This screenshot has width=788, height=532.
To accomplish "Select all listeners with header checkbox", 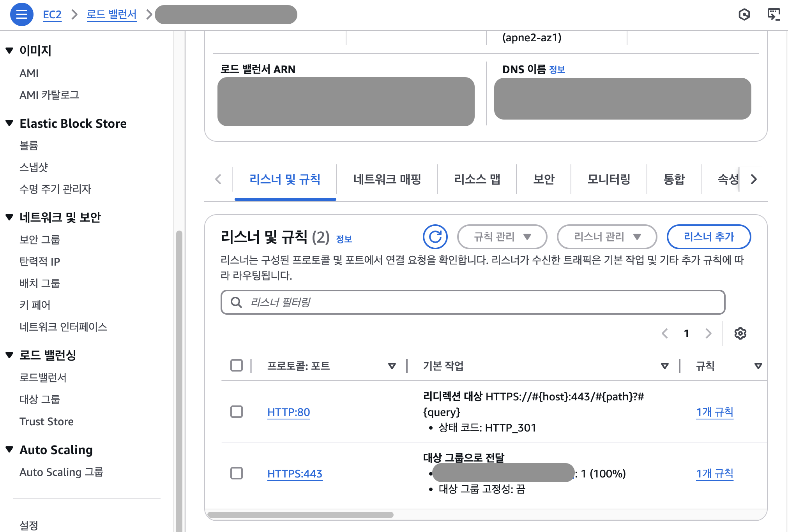I will [237, 365].
